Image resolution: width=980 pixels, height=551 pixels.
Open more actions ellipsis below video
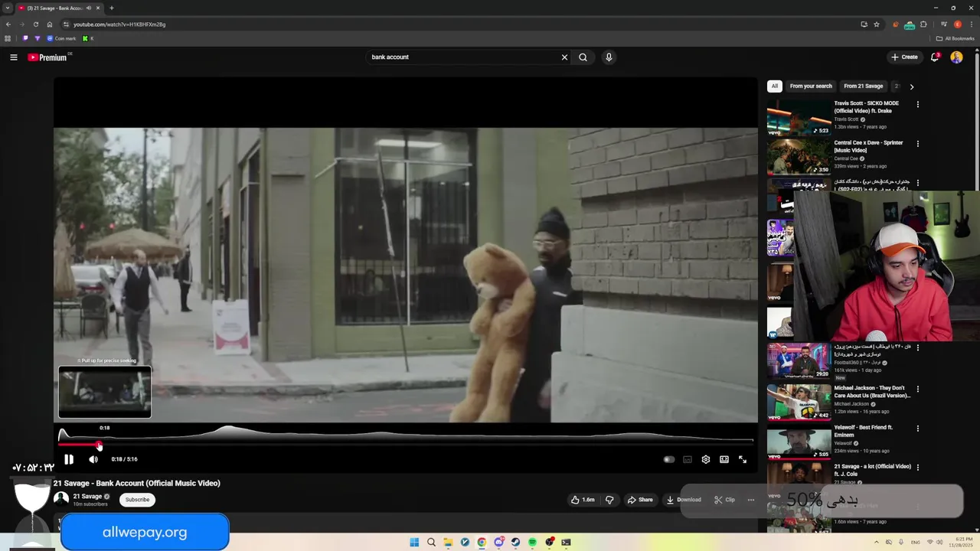751,500
